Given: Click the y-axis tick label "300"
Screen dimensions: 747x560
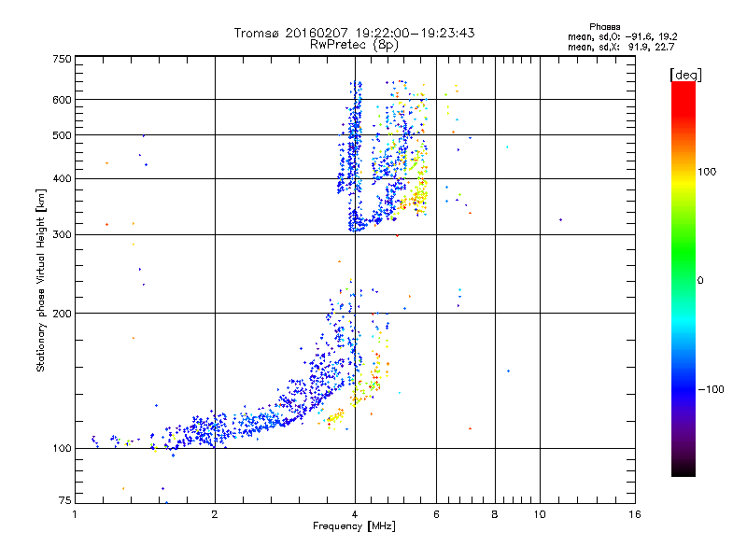Looking at the screenshot, I should 62,235.
